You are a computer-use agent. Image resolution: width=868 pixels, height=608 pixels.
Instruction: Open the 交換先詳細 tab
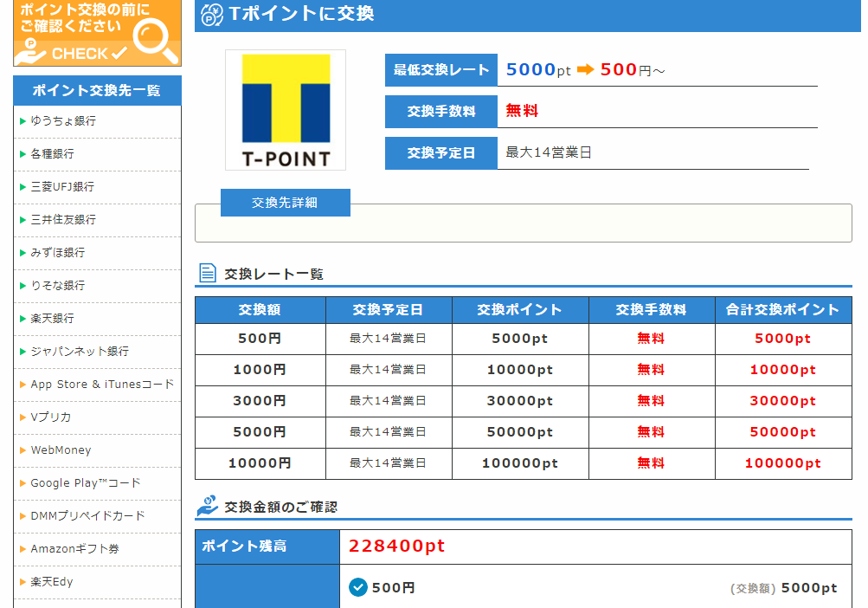285,203
